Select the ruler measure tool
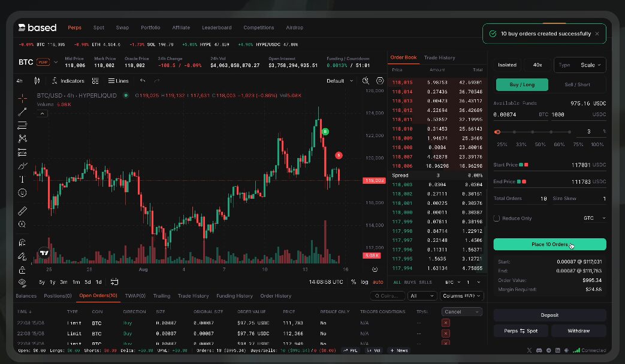 [22, 211]
